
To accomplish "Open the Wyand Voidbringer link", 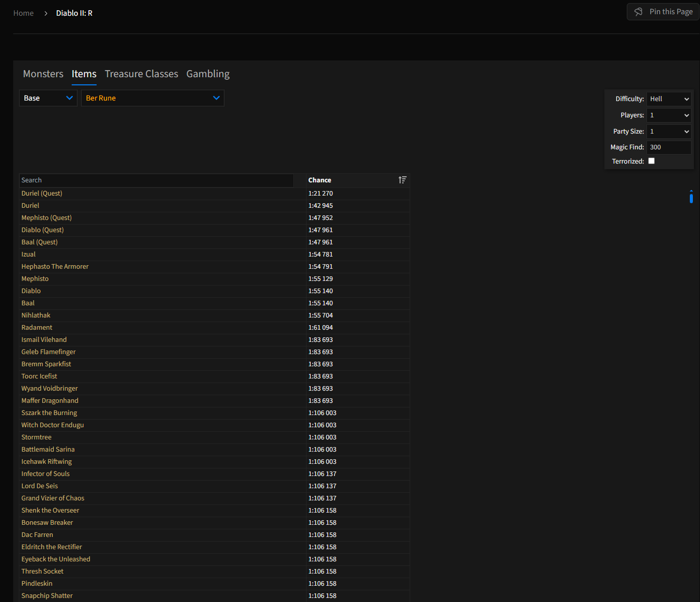I will 49,389.
